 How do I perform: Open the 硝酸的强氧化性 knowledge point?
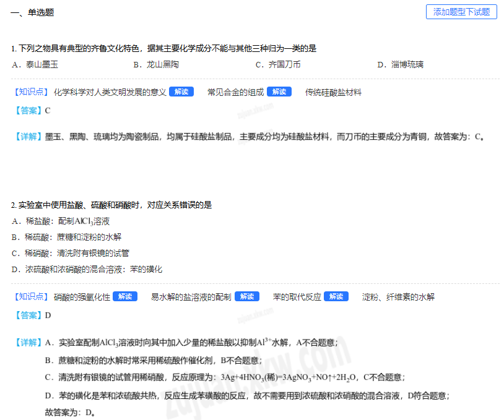(x=82, y=297)
